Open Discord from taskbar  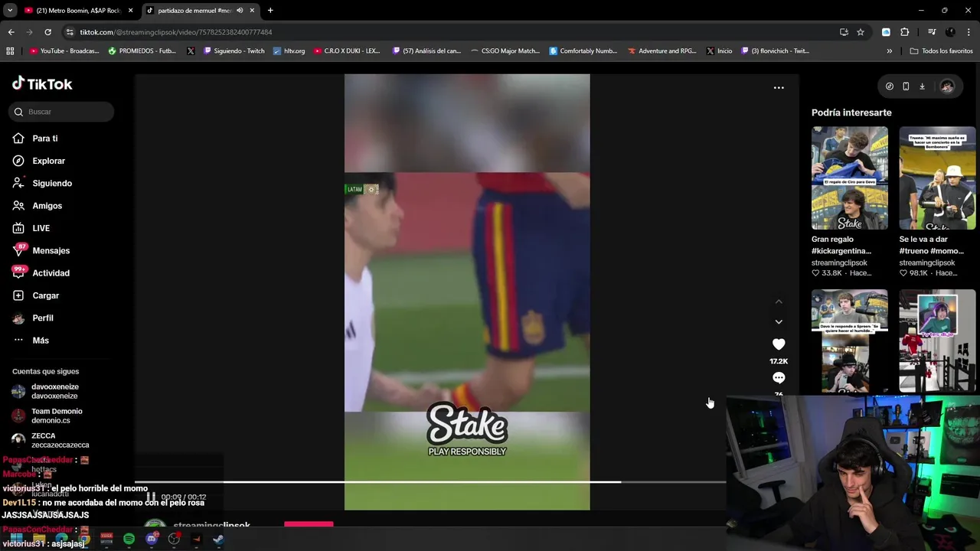(x=152, y=540)
